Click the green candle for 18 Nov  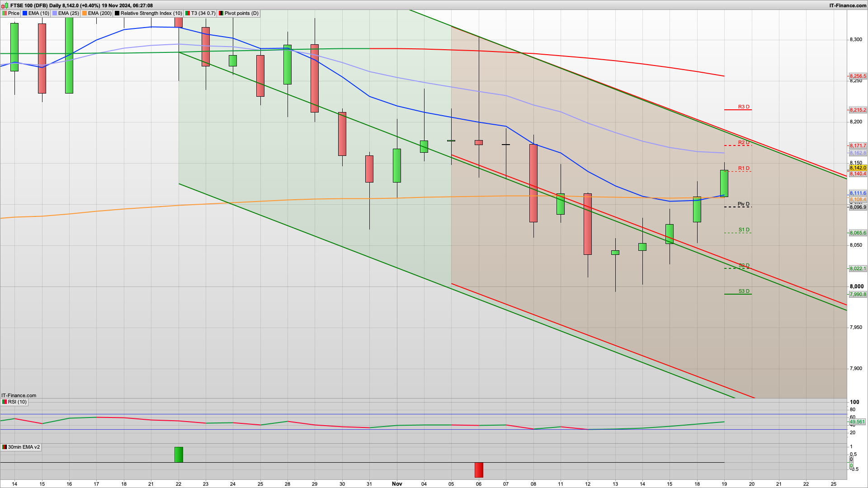coord(697,209)
